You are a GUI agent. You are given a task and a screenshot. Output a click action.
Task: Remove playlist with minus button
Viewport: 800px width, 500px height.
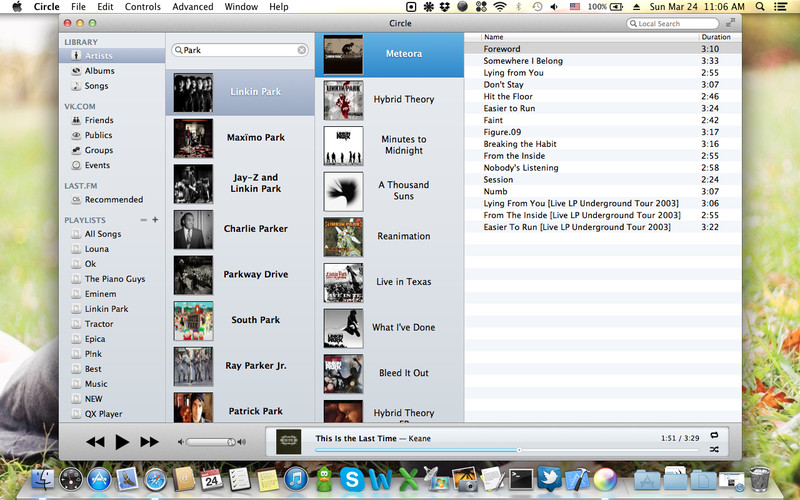point(143,220)
